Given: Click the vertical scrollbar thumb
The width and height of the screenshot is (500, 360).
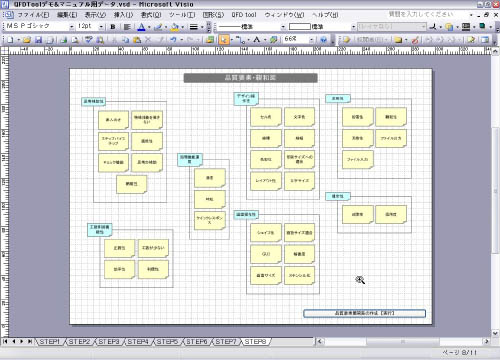Looking at the screenshot, I should pyautogui.click(x=495, y=190).
